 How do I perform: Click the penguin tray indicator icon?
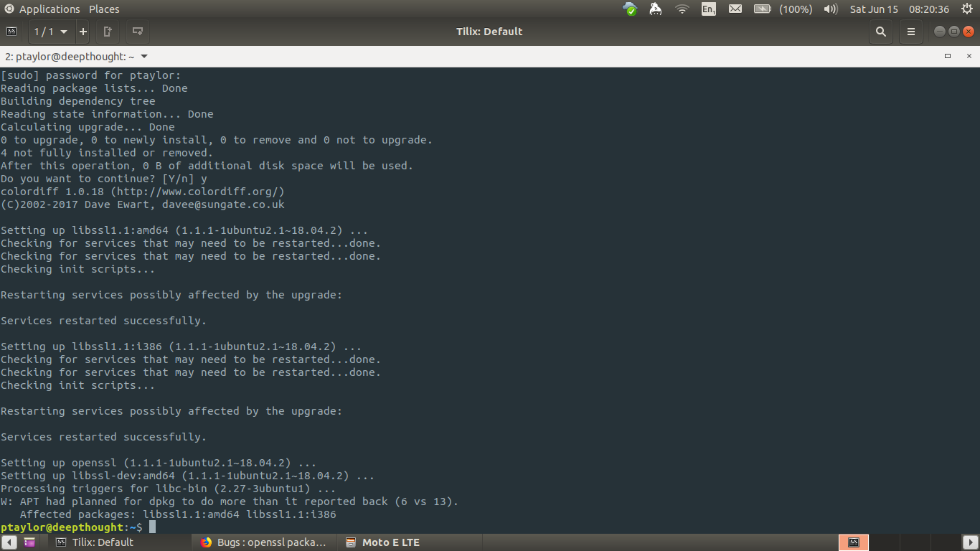click(x=656, y=9)
